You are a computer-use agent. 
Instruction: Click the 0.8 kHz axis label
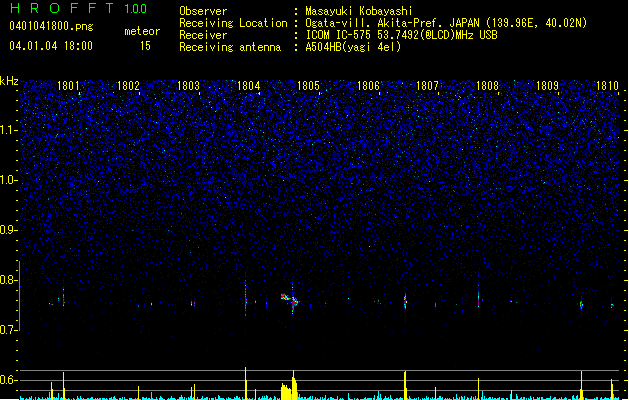coord(8,280)
